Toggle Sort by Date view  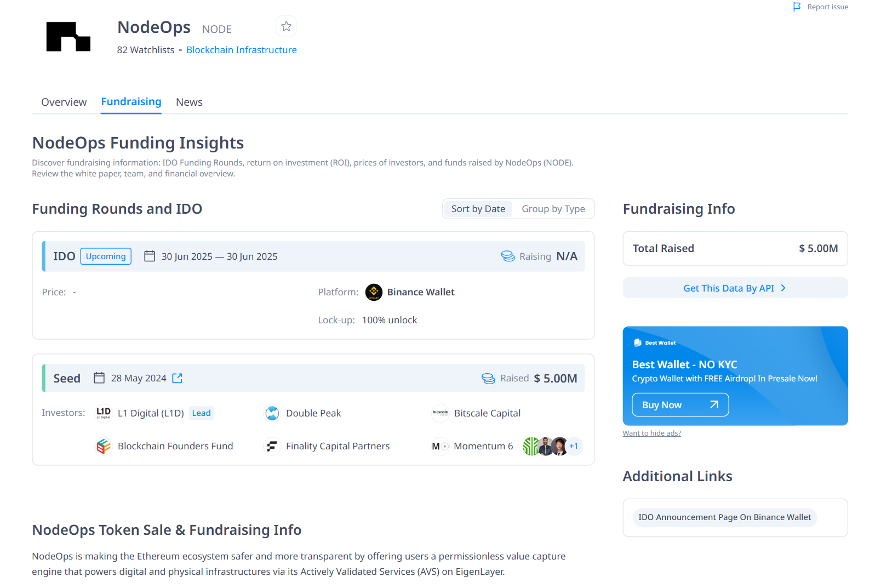[x=478, y=209]
